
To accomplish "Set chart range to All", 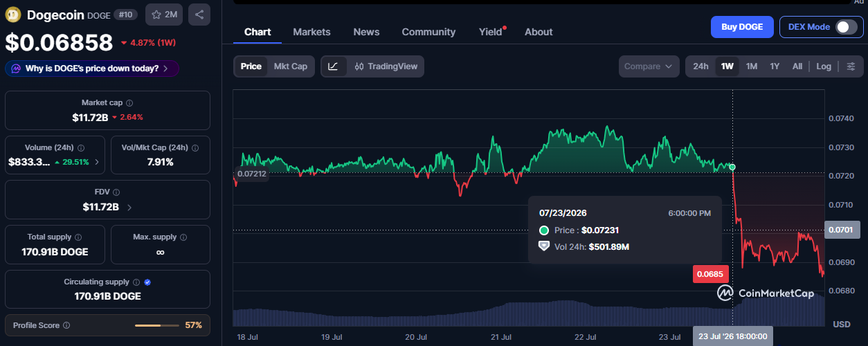I will click(797, 66).
